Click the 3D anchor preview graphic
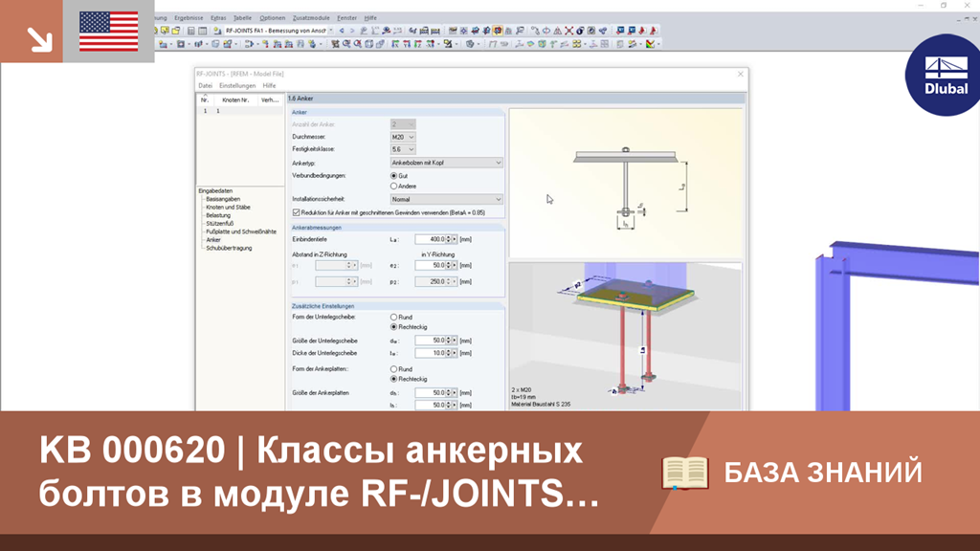This screenshot has height=551, width=980. (x=626, y=336)
